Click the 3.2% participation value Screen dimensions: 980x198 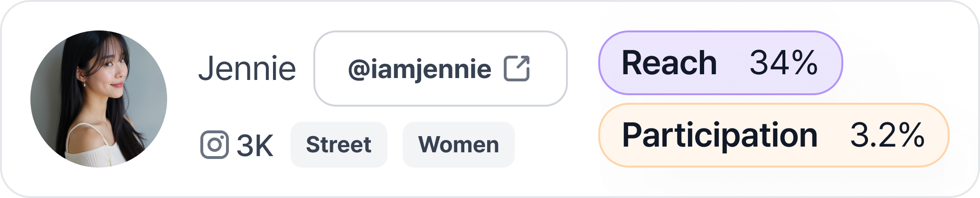[x=887, y=135]
